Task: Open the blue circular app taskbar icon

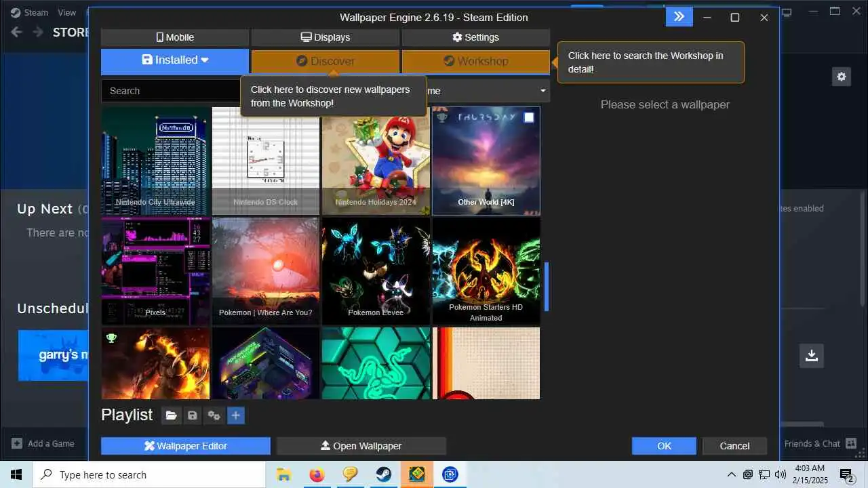Action: [450, 474]
